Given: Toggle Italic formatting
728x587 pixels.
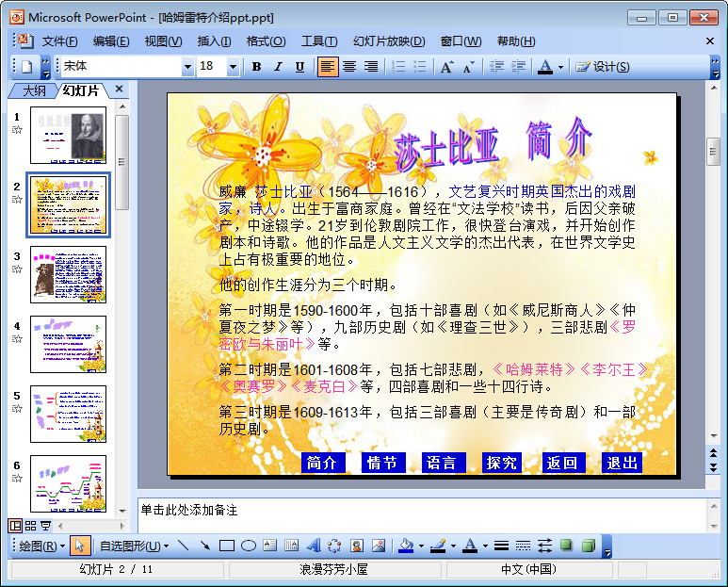Looking at the screenshot, I should (278, 67).
